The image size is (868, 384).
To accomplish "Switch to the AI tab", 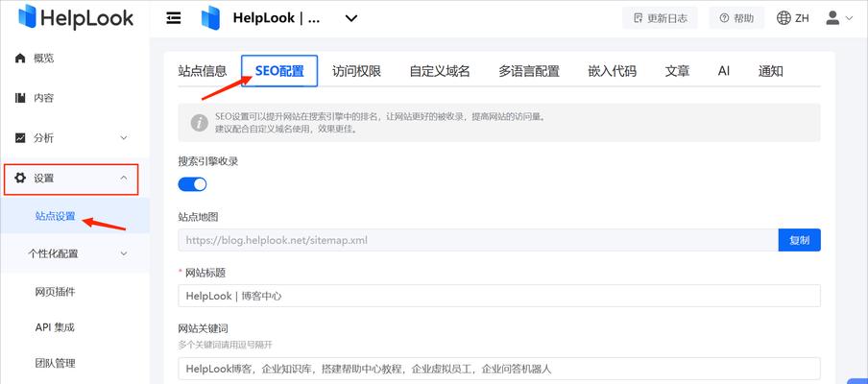I will [724, 71].
